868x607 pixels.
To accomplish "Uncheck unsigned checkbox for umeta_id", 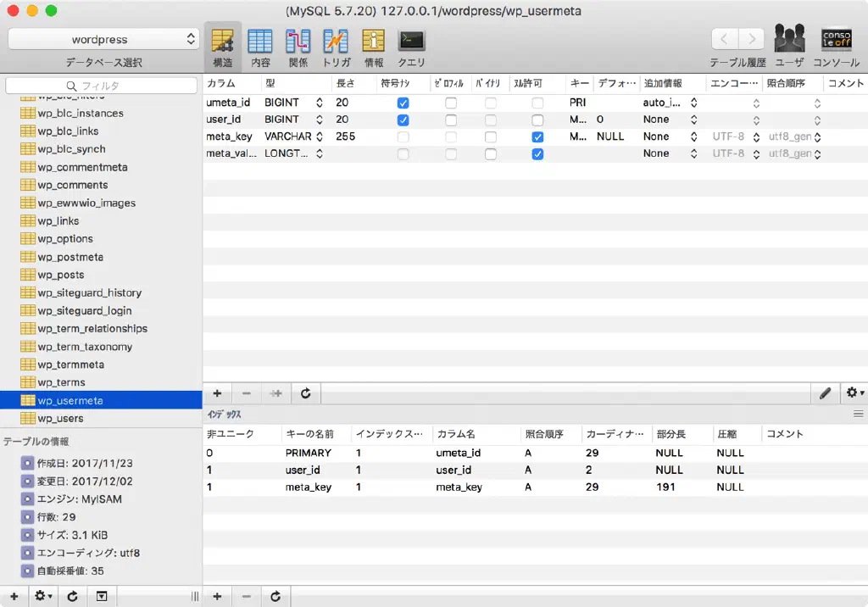I will pyautogui.click(x=403, y=103).
